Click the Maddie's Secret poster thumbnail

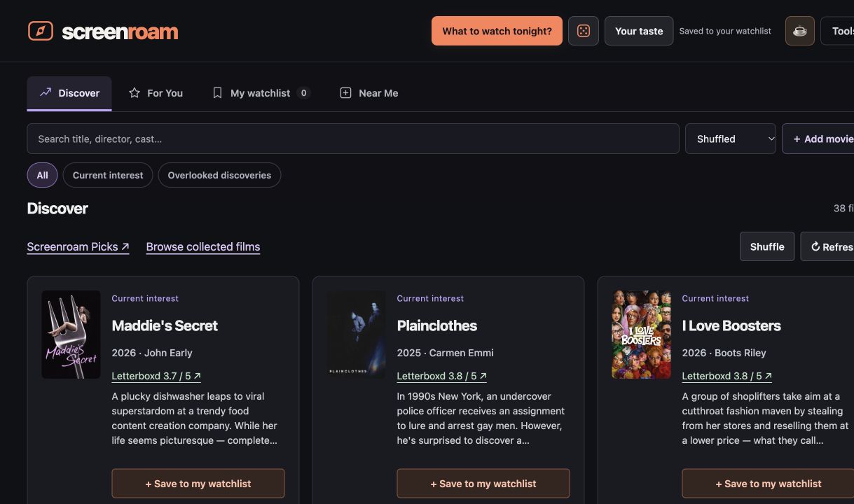coord(71,335)
